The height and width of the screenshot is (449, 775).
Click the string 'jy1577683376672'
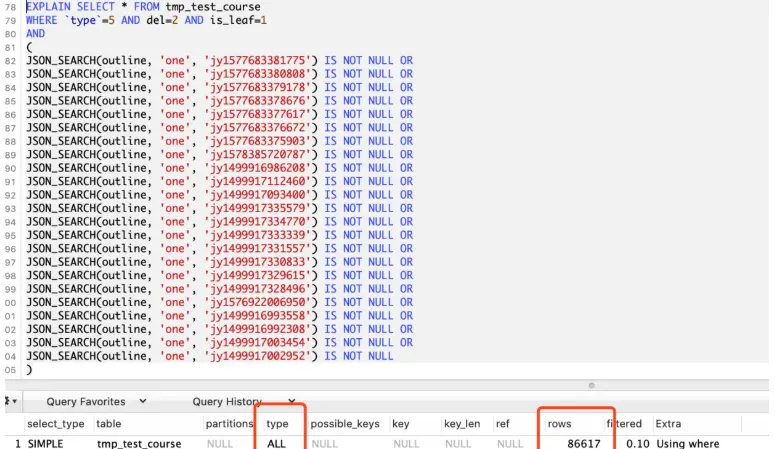[258, 128]
